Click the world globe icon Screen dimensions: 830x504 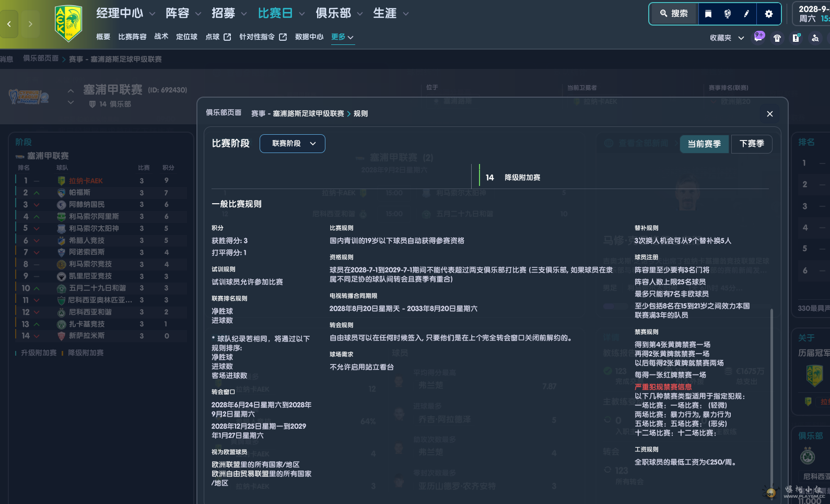[x=728, y=14]
